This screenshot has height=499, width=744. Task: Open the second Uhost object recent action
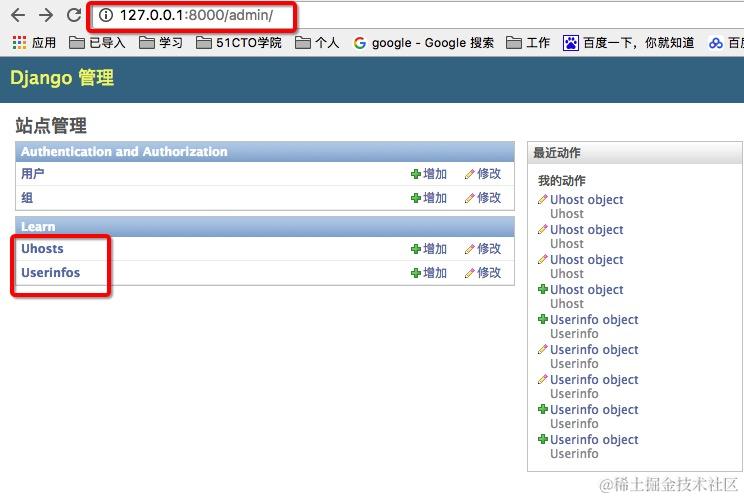tap(586, 230)
